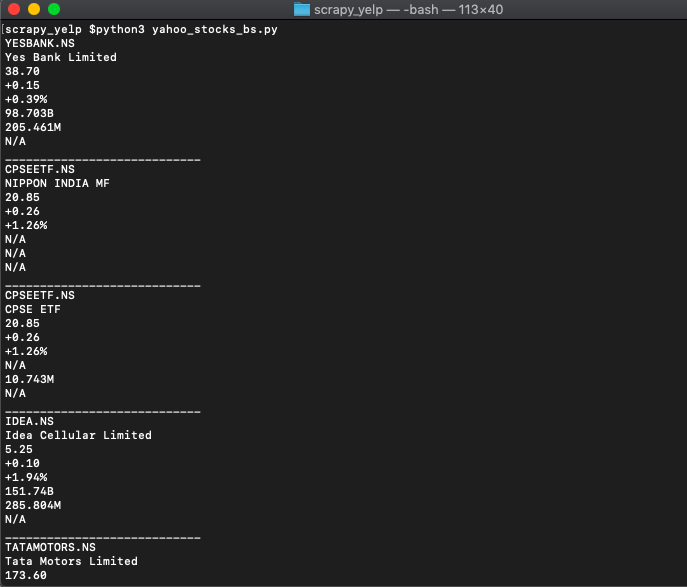Click the percent change +0.39%
687x587 pixels.
coord(26,99)
